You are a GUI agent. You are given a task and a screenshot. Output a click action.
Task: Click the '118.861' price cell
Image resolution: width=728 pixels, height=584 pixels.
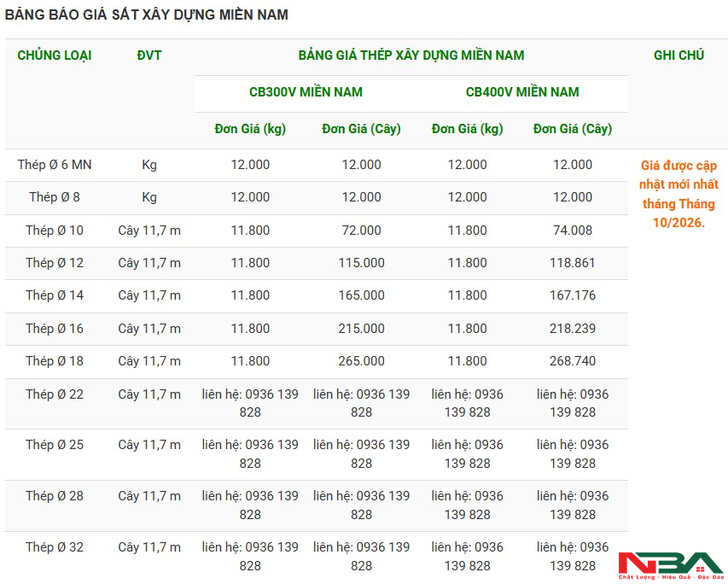click(x=573, y=262)
